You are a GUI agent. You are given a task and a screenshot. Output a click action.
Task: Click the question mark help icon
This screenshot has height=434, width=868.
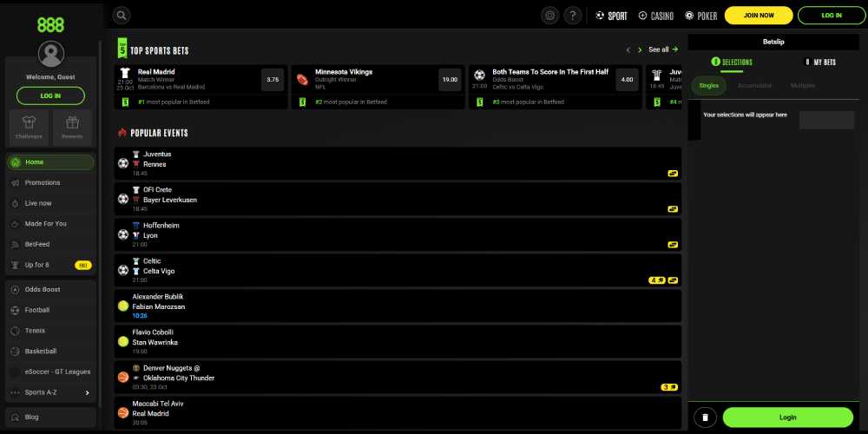coord(573,16)
